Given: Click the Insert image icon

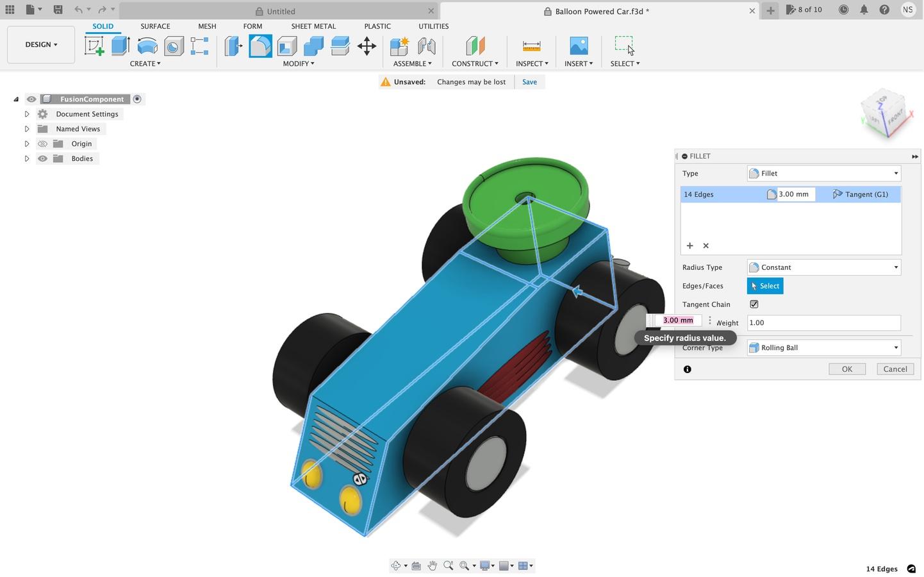Looking at the screenshot, I should (579, 46).
